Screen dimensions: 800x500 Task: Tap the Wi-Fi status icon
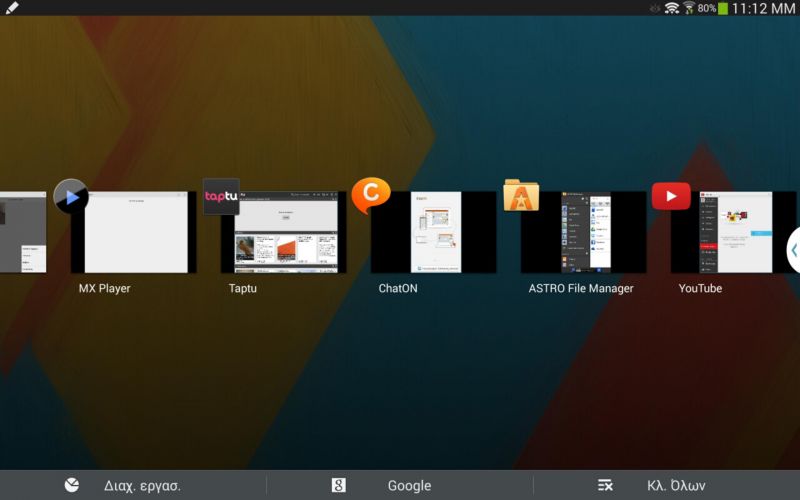[672, 8]
